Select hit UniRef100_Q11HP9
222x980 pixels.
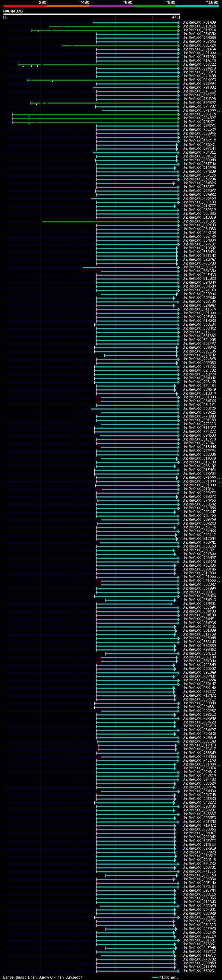point(199,967)
